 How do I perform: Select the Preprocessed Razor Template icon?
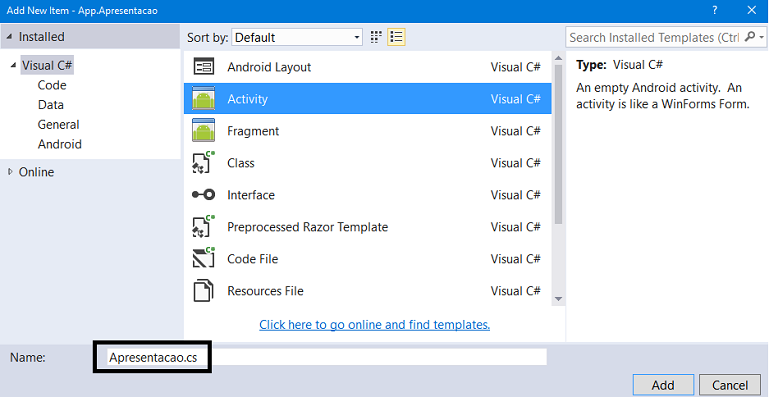point(204,227)
